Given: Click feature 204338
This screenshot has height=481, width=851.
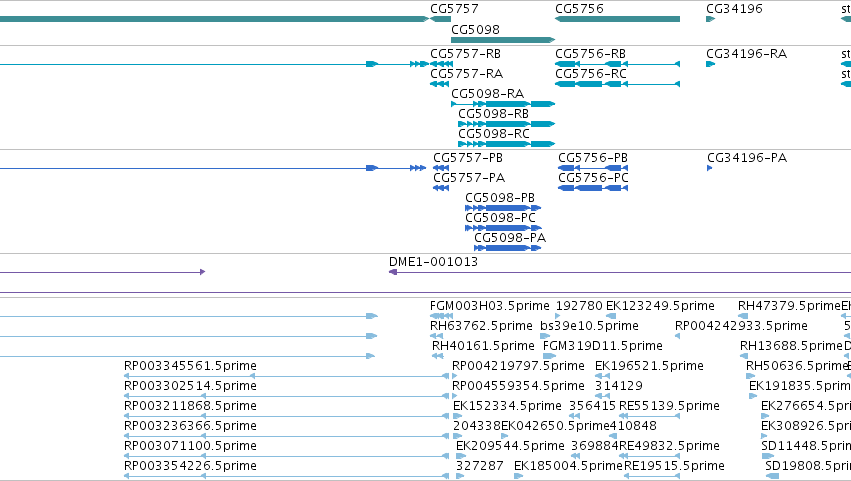Looking at the screenshot, I should pos(477,427).
